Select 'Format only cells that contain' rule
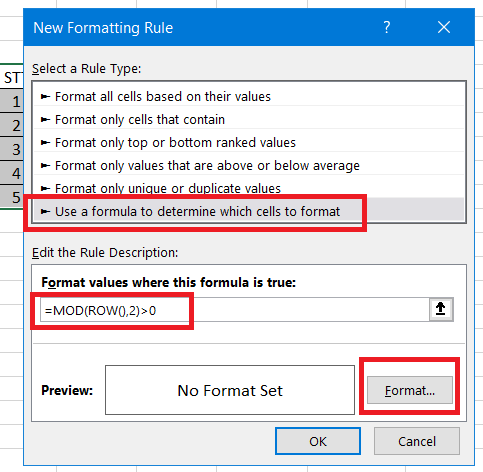Viewport: 483px width, 472px height. (249, 119)
